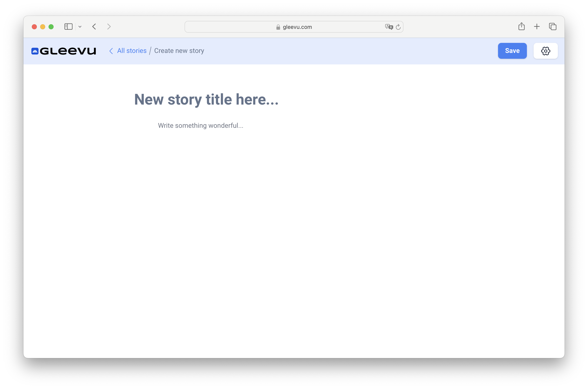
Task: Click the back chevron before All stories
Action: 111,51
